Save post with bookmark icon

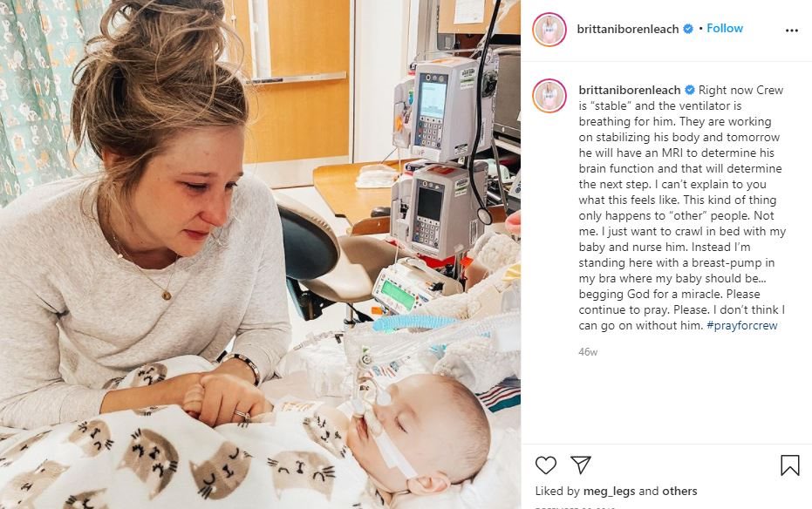(x=789, y=465)
